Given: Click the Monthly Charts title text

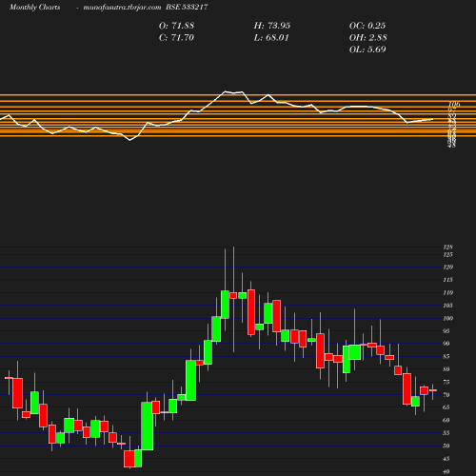Looking at the screenshot, I should (x=34, y=7).
